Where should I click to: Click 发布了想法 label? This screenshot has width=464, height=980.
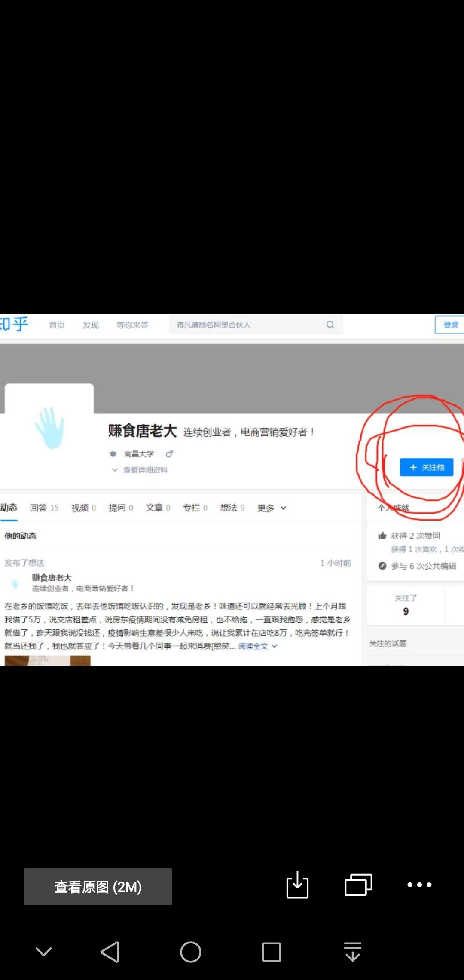click(x=24, y=563)
